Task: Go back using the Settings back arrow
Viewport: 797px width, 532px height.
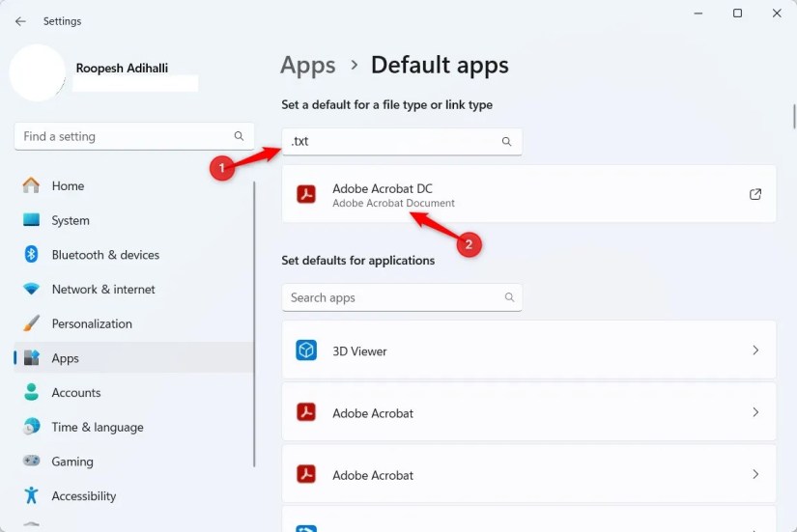Action: point(20,21)
